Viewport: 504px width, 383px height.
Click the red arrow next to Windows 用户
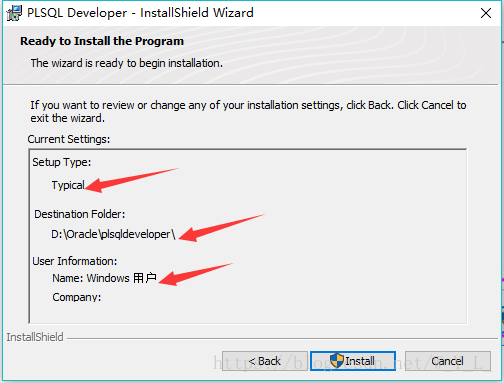196,274
